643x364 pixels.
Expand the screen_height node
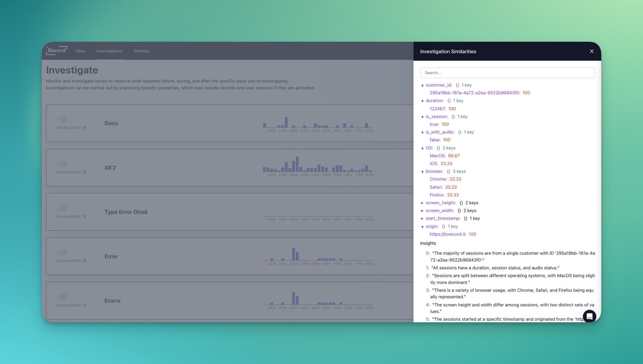[422, 203]
